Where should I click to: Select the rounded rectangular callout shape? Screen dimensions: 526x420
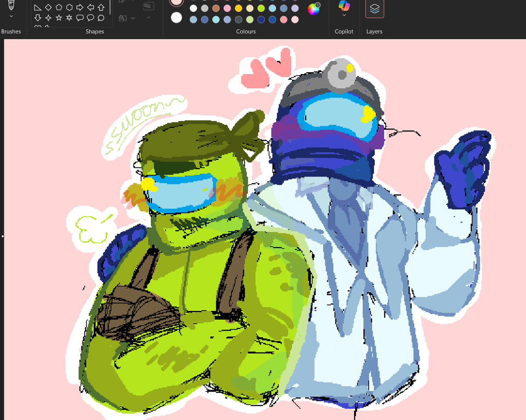click(x=80, y=18)
